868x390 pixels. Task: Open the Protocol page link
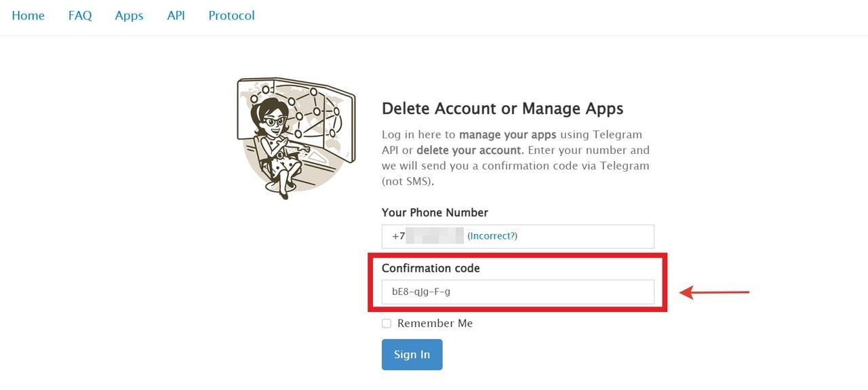point(231,16)
